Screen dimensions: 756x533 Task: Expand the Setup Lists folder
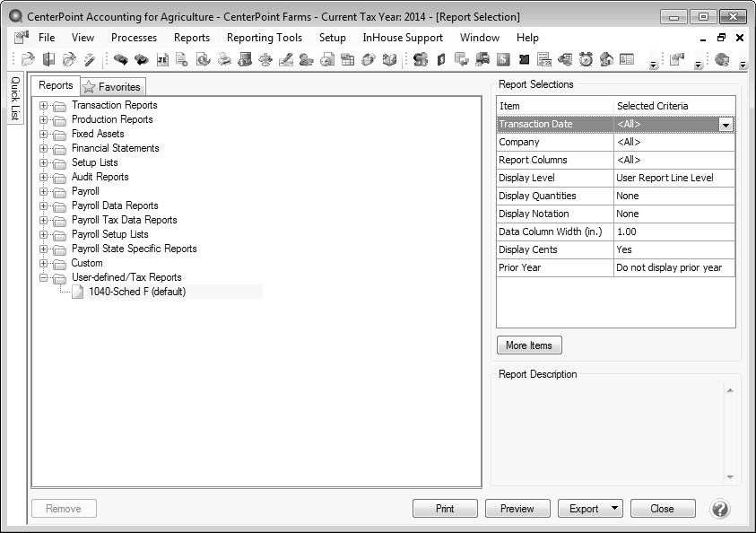click(x=43, y=162)
